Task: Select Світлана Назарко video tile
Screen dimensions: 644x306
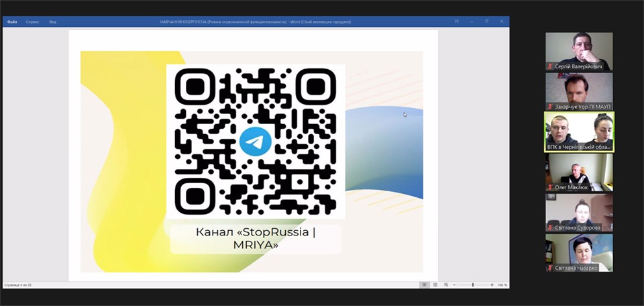Action: (579, 252)
